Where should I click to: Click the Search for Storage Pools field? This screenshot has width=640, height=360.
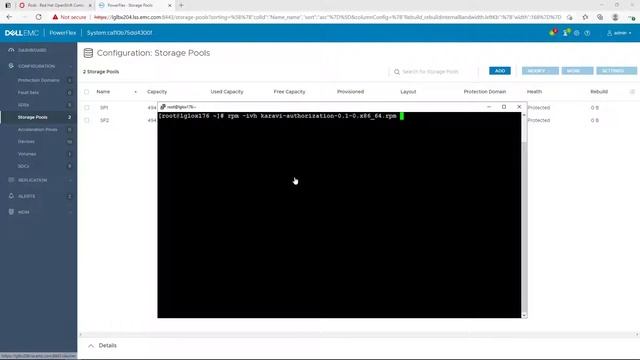(430, 72)
